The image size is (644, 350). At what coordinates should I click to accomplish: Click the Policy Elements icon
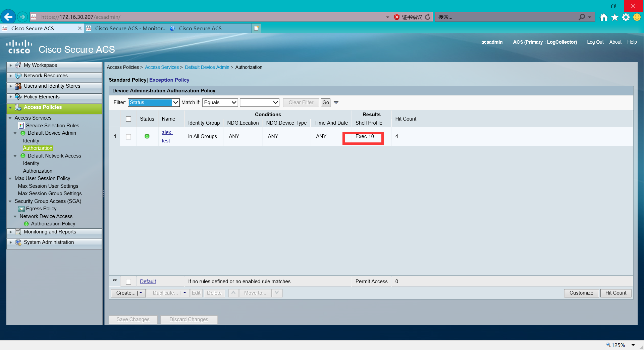(18, 97)
